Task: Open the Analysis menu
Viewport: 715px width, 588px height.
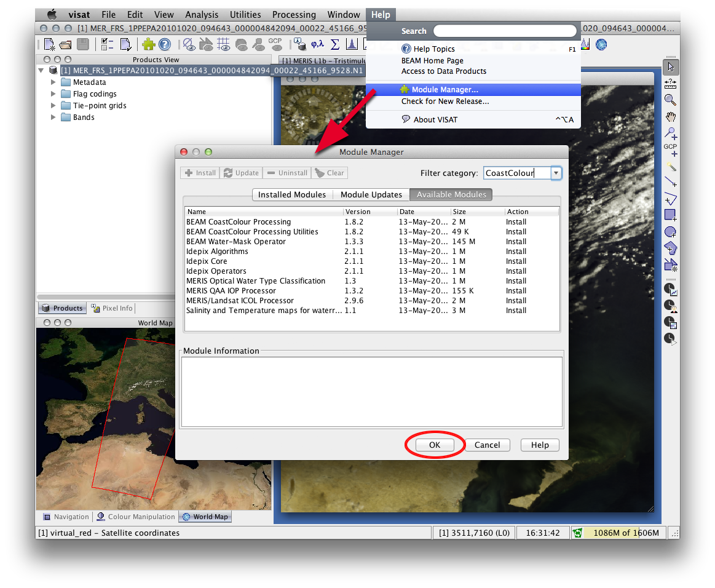Action: click(x=202, y=15)
